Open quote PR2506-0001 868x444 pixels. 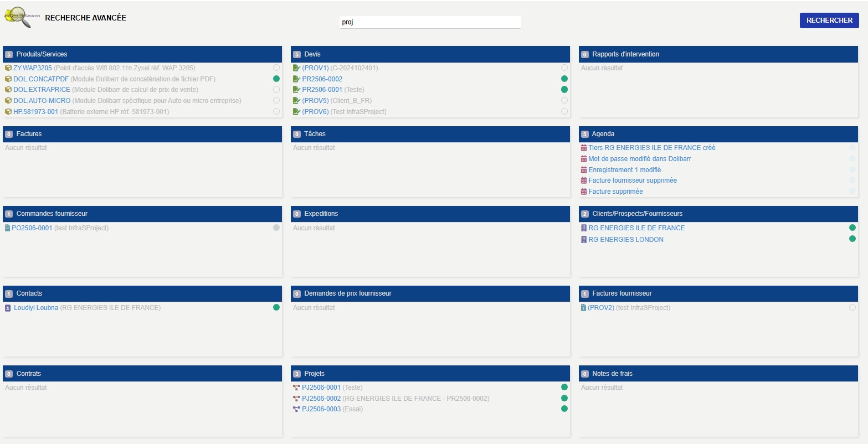[322, 90]
